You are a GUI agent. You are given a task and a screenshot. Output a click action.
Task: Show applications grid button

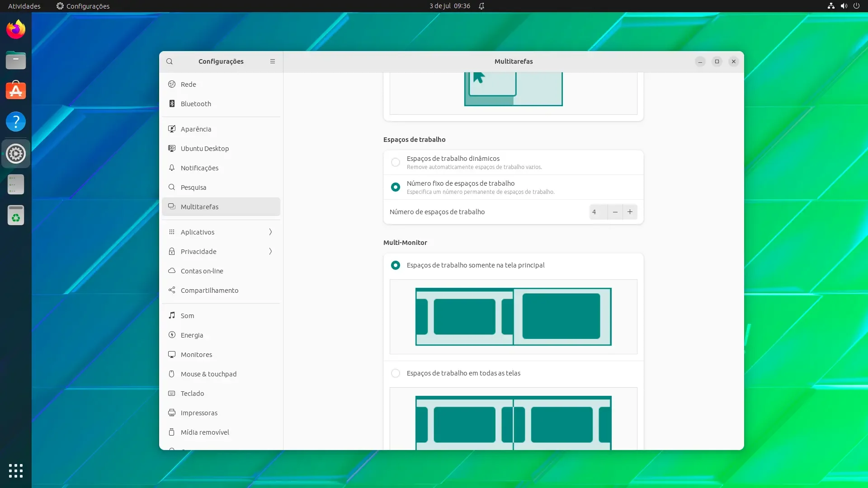coord(16,471)
